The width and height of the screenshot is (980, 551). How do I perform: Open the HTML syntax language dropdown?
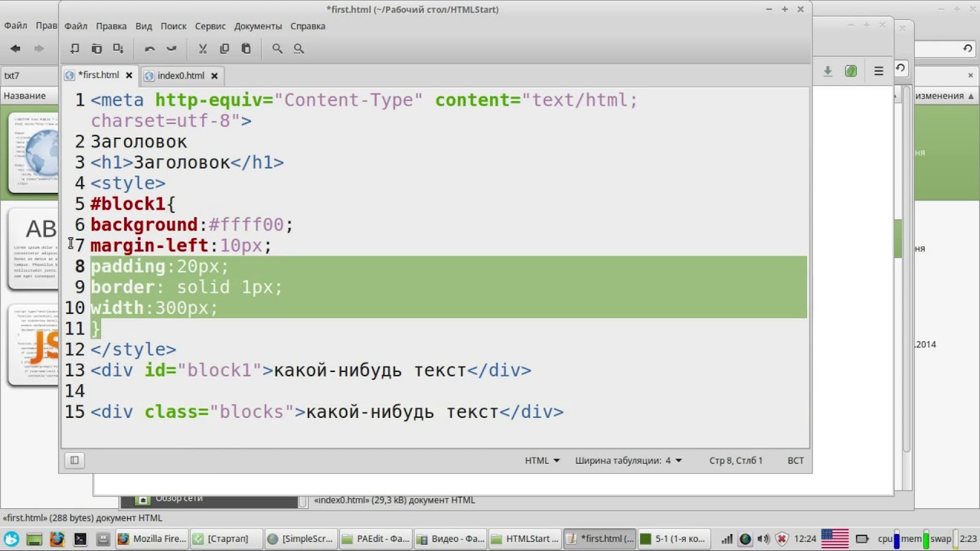point(542,461)
